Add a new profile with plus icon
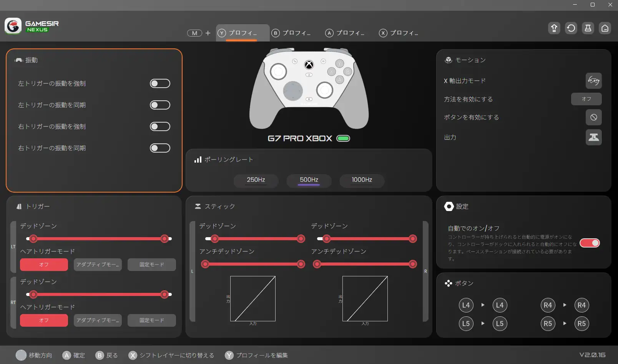 pos(208,33)
